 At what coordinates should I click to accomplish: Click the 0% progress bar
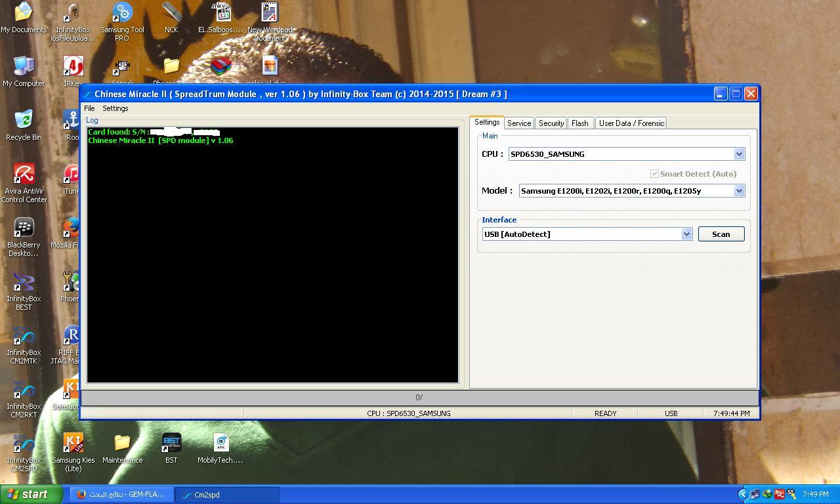[419, 398]
